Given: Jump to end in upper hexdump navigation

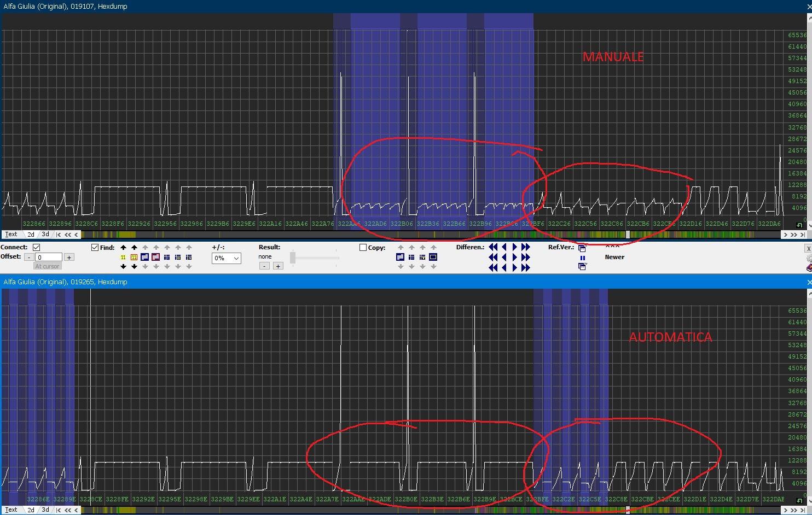Looking at the screenshot, I should click(x=802, y=235).
